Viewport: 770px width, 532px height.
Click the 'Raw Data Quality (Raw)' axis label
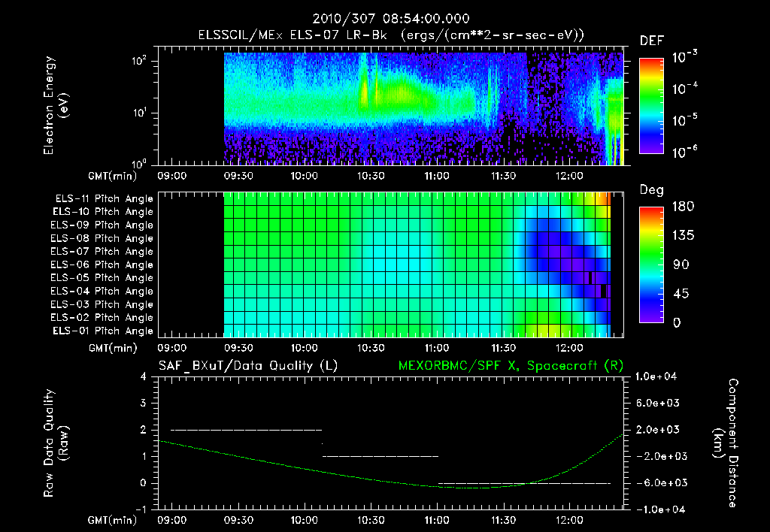[x=56, y=443]
